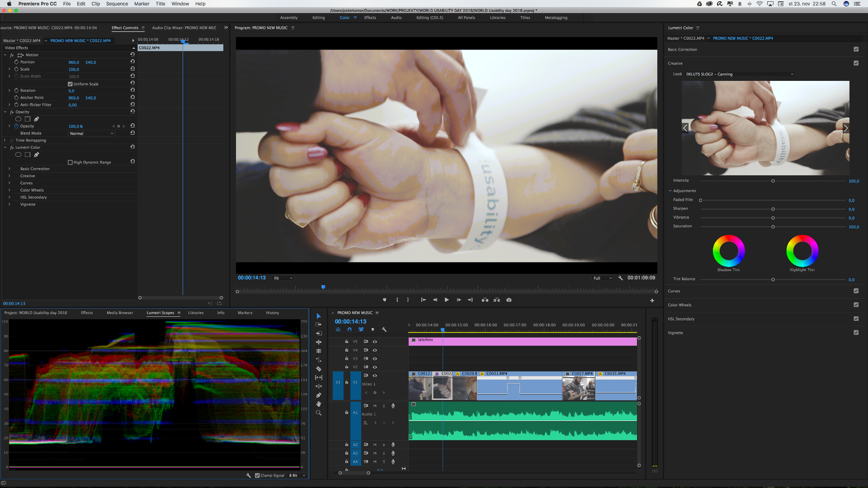Toggle Curves section checkbox
This screenshot has height=488, width=868.
pos(856,291)
